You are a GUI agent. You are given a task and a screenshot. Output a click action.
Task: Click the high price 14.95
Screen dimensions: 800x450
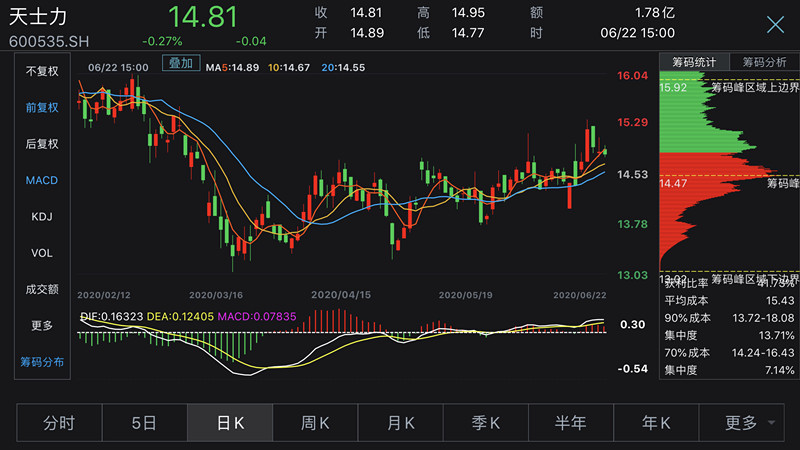point(468,13)
